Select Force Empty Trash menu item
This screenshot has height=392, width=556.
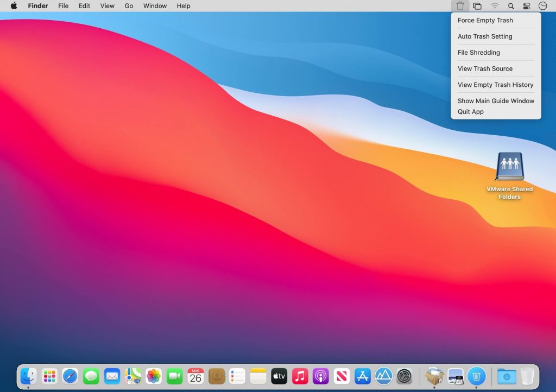(x=485, y=21)
